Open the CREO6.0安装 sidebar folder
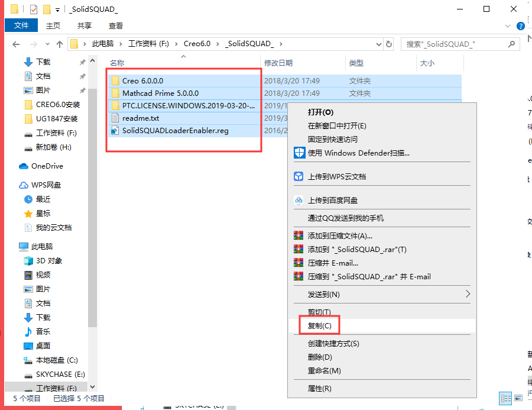This screenshot has width=532, height=410. coord(58,105)
